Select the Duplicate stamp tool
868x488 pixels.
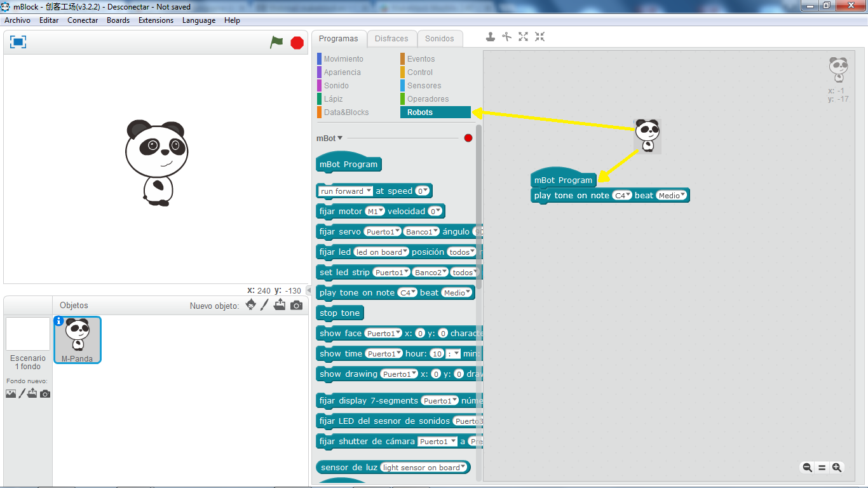click(491, 37)
